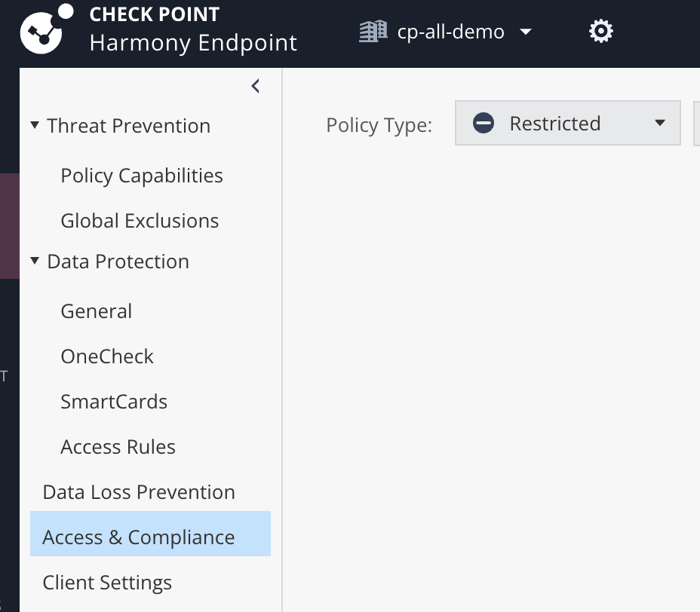
Task: Open Access Rules
Action: [118, 446]
